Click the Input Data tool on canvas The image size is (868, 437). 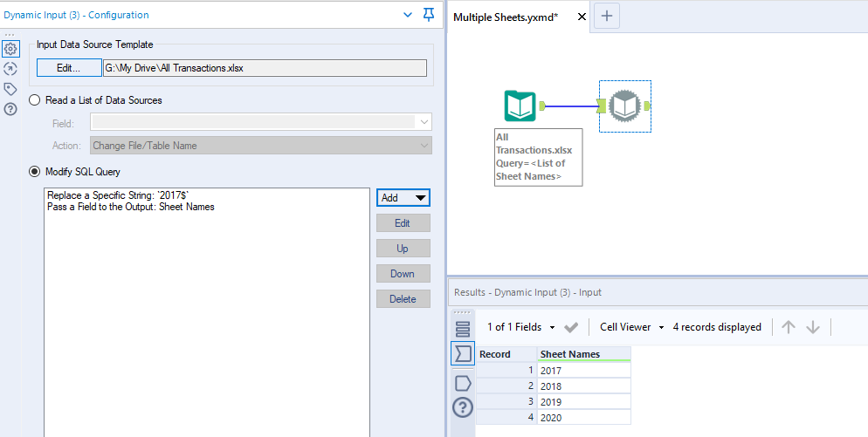pos(520,106)
